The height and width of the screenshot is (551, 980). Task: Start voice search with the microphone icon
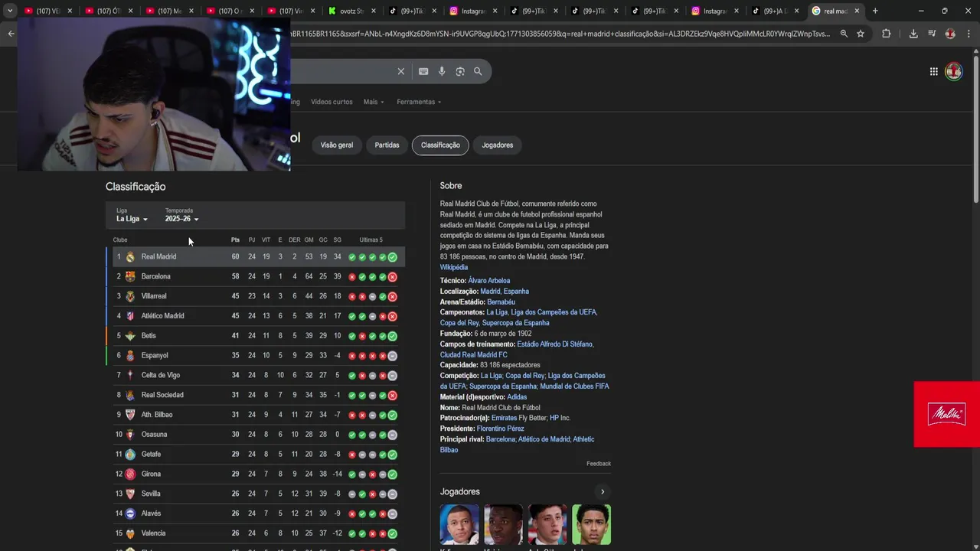[x=442, y=71]
